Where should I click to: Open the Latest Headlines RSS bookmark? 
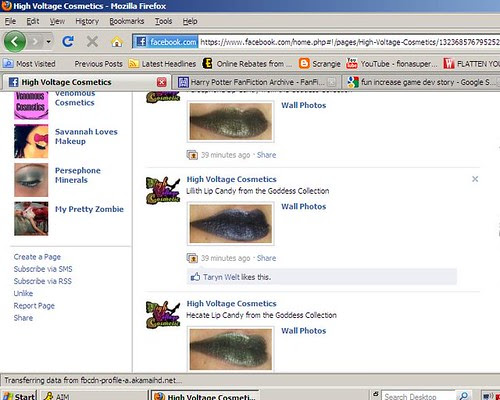[162, 63]
